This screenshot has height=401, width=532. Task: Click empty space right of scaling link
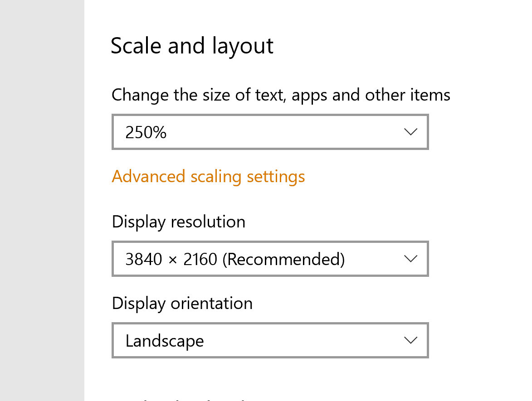coord(407,177)
